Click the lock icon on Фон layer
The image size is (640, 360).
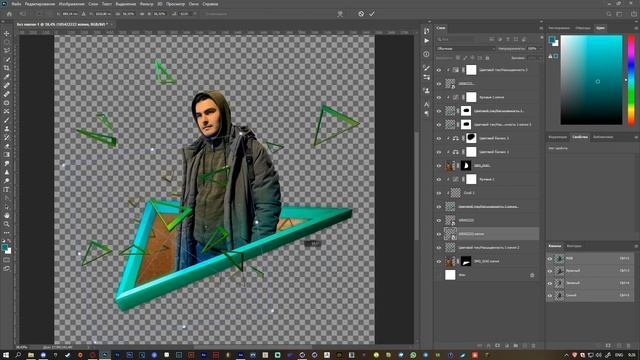[532, 275]
